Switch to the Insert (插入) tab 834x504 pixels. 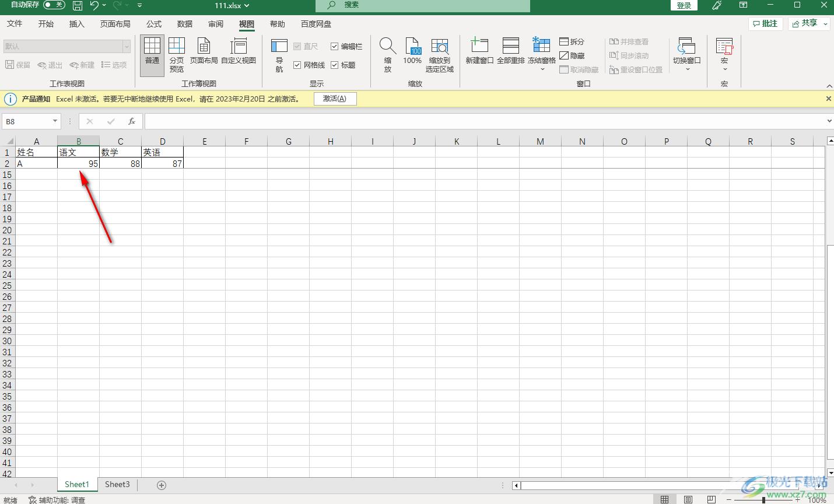[77, 24]
